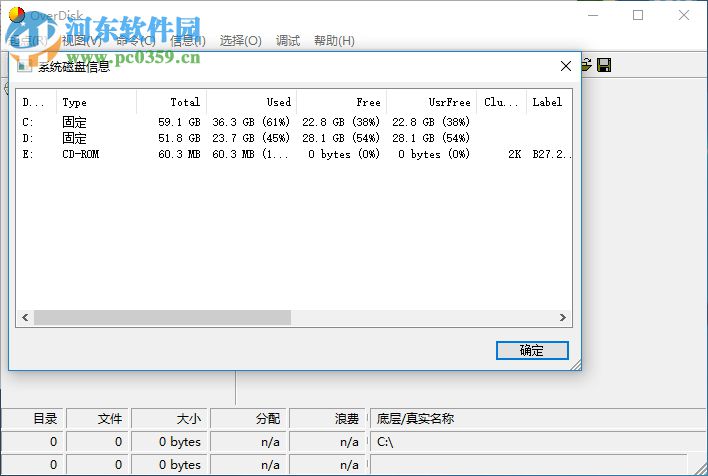708x476 pixels.
Task: Minimize the OverDisk window
Action: pyautogui.click(x=593, y=15)
